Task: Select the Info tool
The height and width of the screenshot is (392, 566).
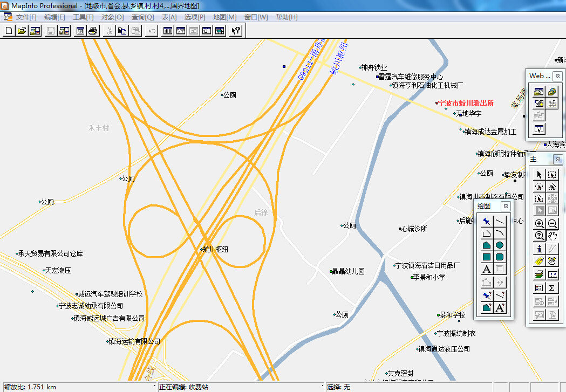Action: click(539, 249)
